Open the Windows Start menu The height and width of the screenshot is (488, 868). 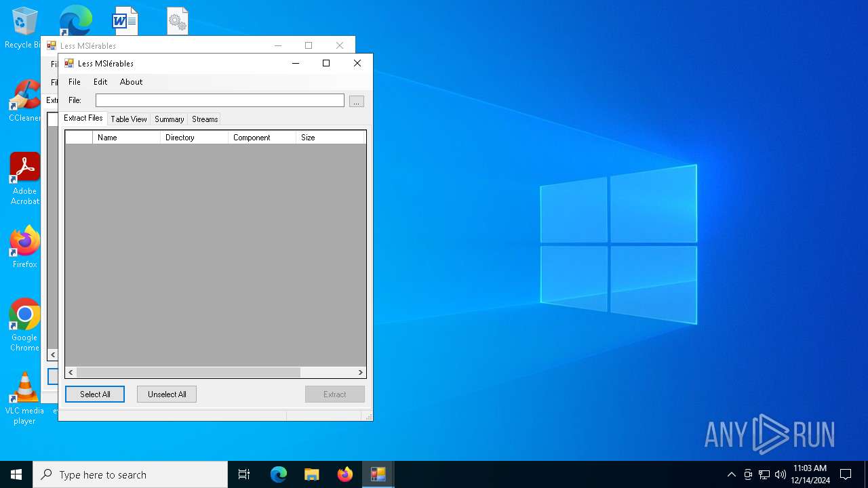16,474
